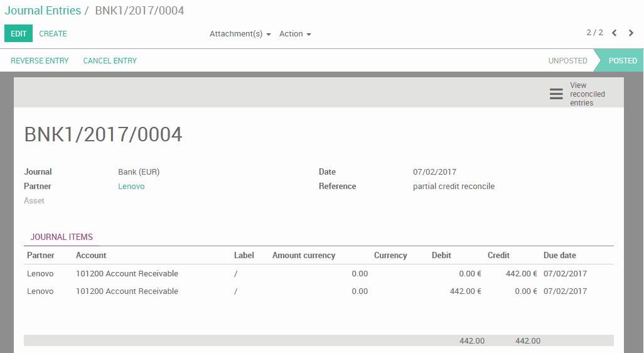The height and width of the screenshot is (353, 644).
Task: Sort table by Debit column header
Action: tap(441, 256)
